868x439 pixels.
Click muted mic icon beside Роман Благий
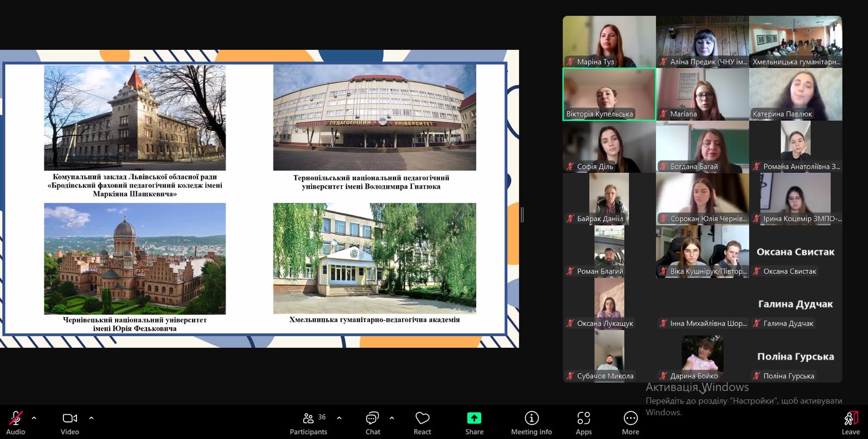point(570,271)
